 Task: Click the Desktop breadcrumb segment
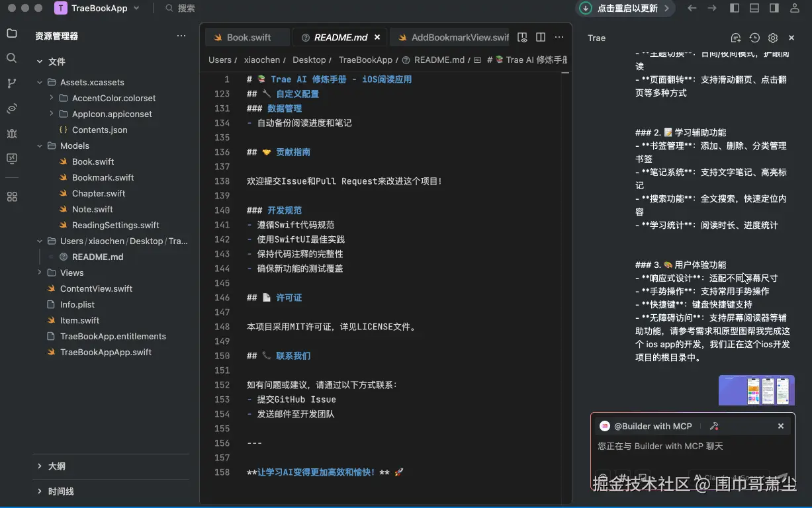pyautogui.click(x=309, y=60)
